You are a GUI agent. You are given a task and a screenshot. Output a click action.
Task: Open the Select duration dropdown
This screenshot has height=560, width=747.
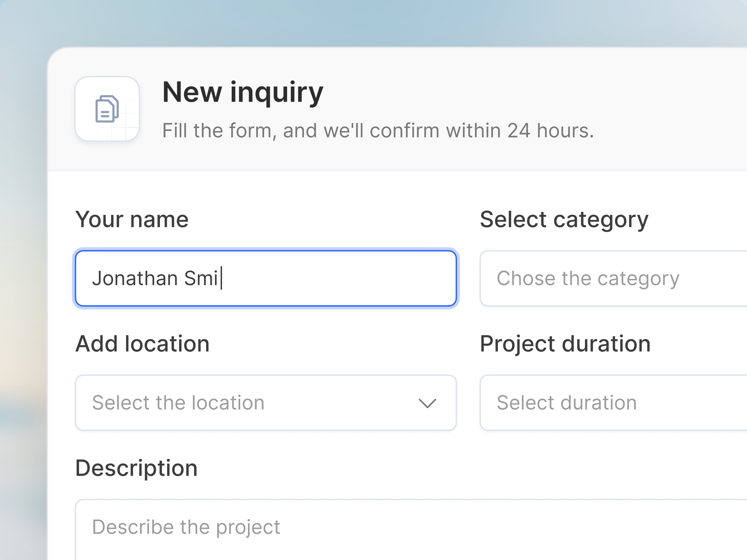(x=613, y=403)
